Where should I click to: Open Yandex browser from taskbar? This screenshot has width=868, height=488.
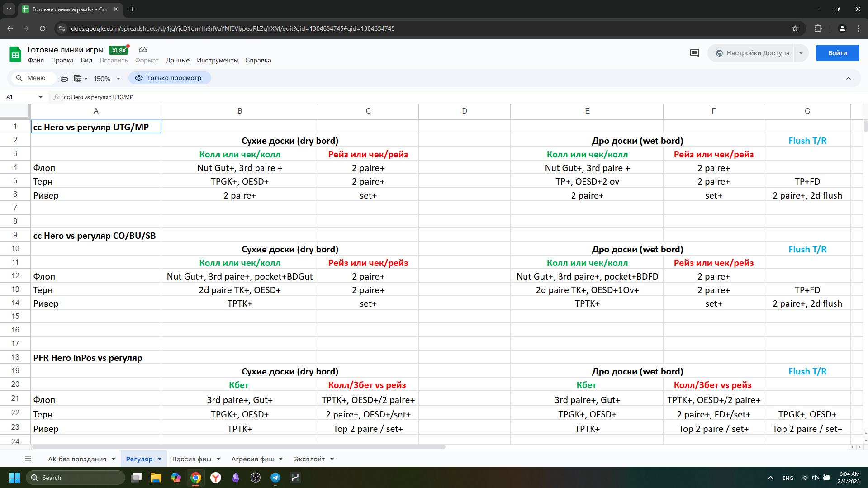click(x=216, y=478)
